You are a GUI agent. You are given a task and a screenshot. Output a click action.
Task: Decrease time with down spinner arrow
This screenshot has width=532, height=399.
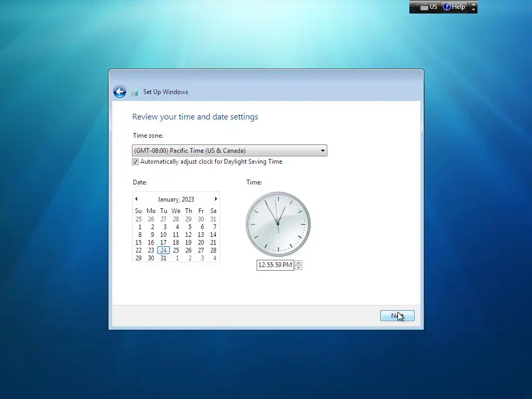(x=299, y=268)
